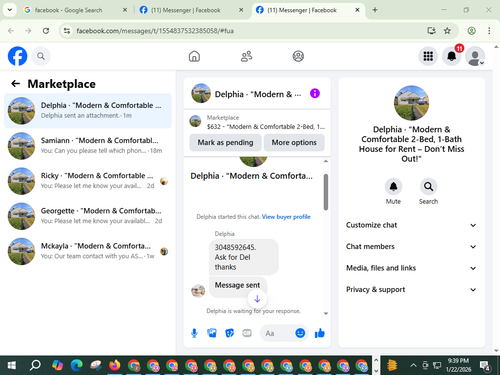This screenshot has height=375, width=500.
Task: Go back in browser history
Action: point(11,31)
